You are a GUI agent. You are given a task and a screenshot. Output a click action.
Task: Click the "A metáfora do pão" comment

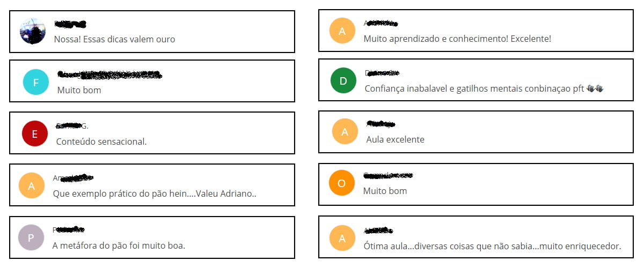[x=119, y=245]
